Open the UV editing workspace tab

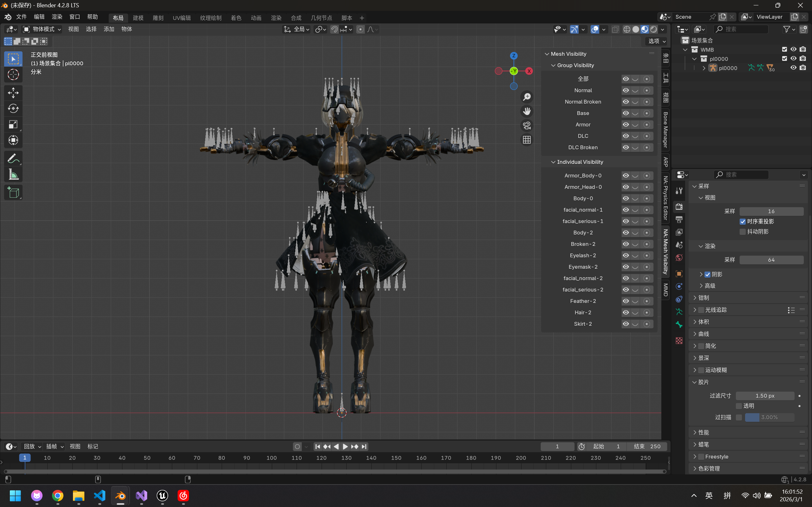pyautogui.click(x=181, y=18)
